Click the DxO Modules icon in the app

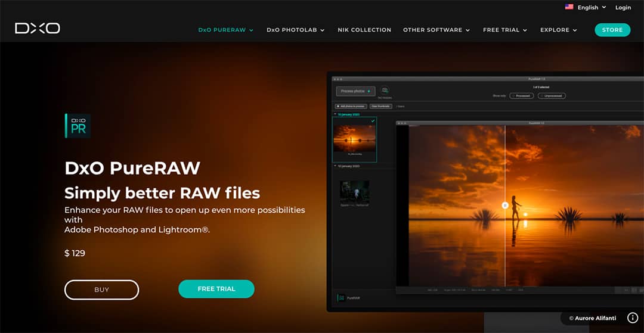pyautogui.click(x=385, y=90)
